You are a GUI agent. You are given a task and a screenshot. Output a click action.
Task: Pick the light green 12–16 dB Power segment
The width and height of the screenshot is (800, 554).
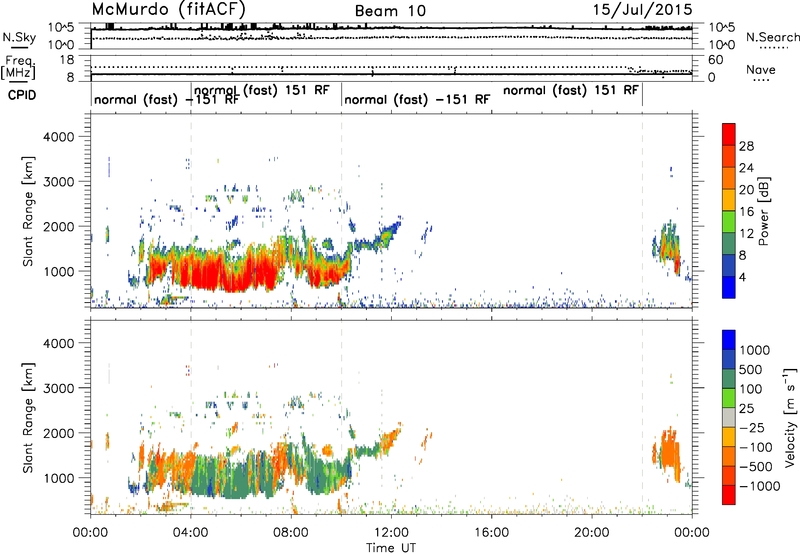click(x=729, y=222)
